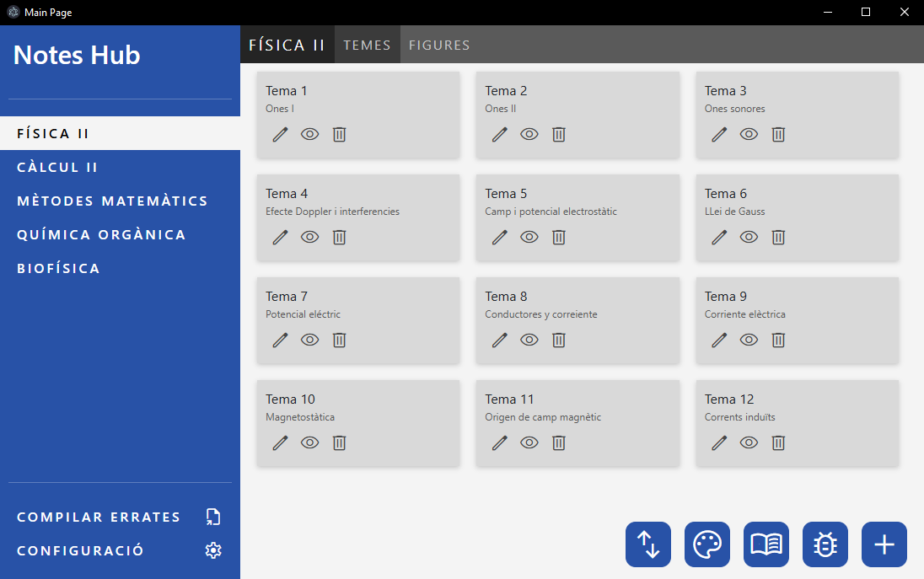924x579 pixels.
Task: View Tema 12 Corrents induïts
Action: click(x=749, y=443)
